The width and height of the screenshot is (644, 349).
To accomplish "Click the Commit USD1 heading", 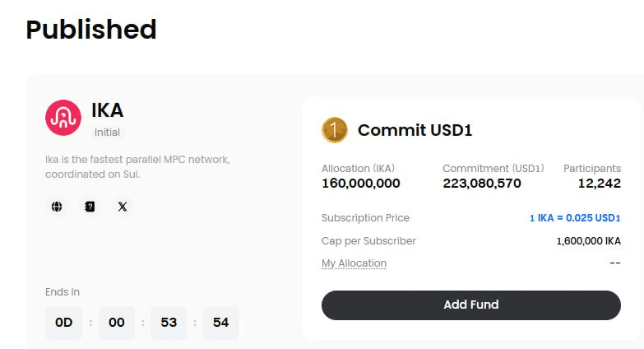I will (415, 130).
